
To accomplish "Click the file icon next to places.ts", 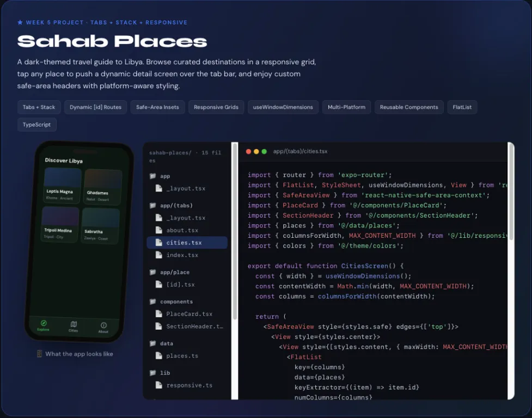I will (x=158, y=355).
